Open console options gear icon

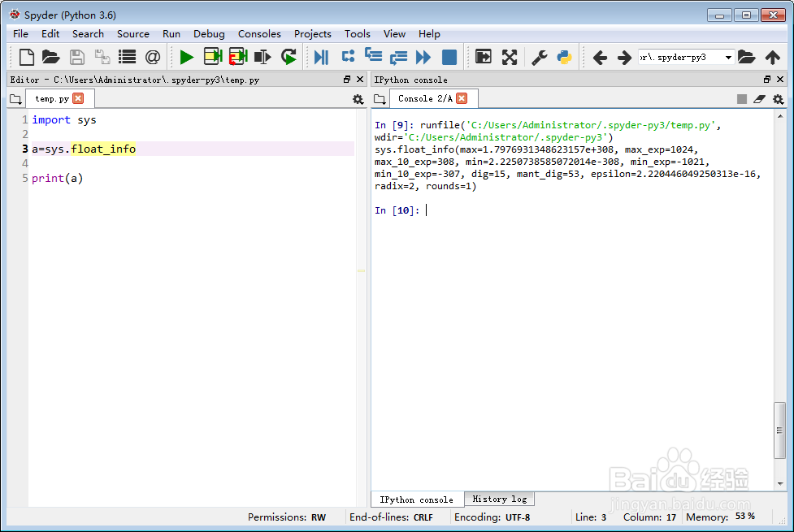tap(779, 99)
